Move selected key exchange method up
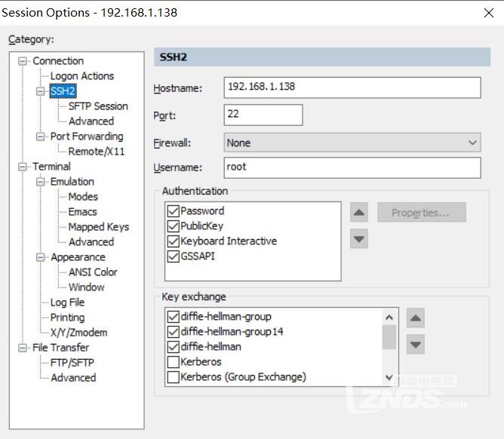Viewport: 504px width, 439px height. tap(415, 318)
